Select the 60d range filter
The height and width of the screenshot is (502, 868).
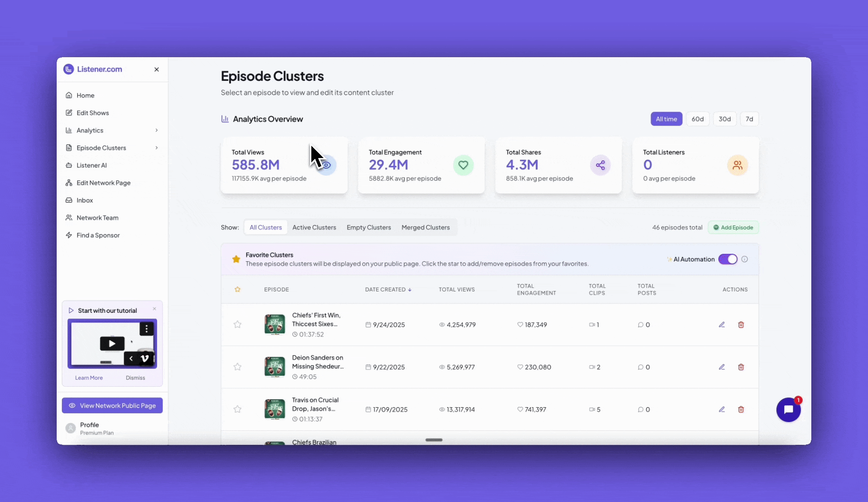(697, 119)
